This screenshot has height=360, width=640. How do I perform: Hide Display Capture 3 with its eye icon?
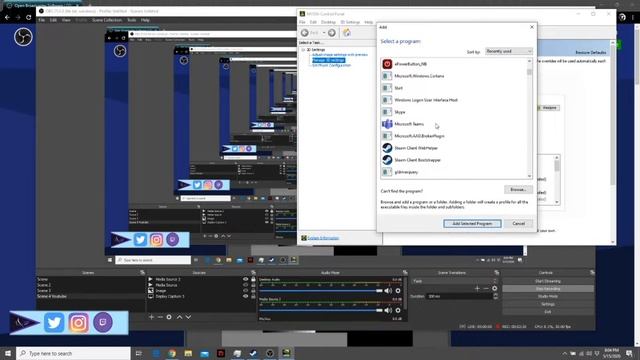click(245, 296)
